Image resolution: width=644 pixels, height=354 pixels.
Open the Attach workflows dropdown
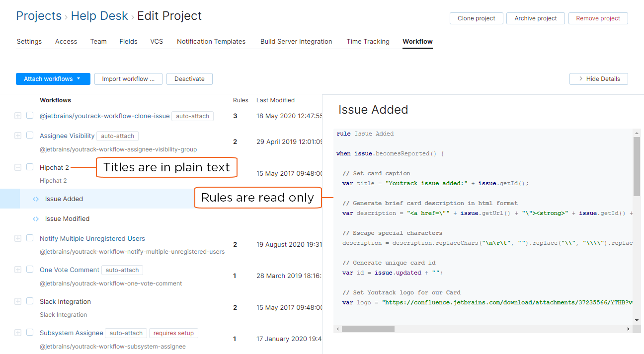coord(53,78)
